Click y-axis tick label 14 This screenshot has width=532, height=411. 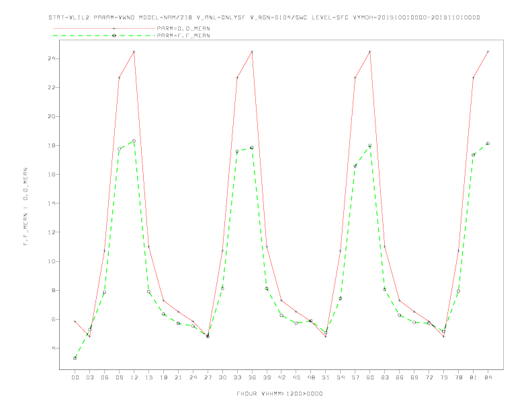[x=52, y=203]
